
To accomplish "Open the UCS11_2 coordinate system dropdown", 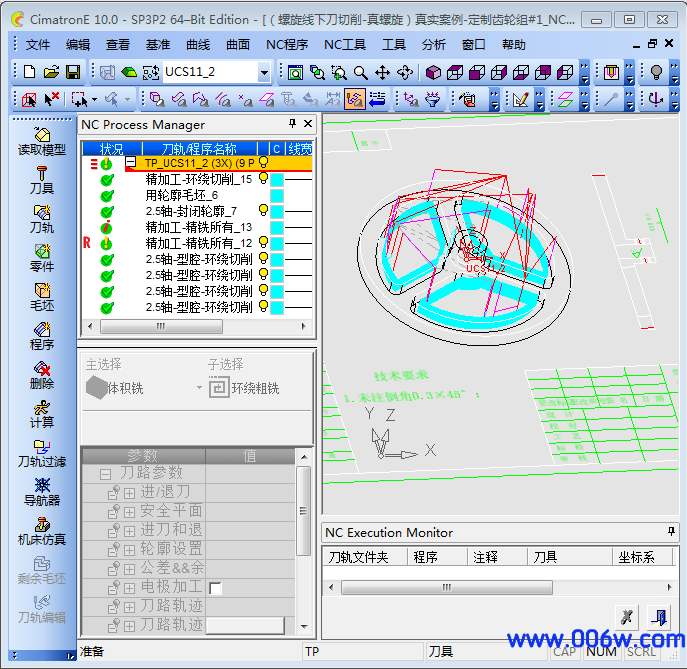I will (264, 72).
